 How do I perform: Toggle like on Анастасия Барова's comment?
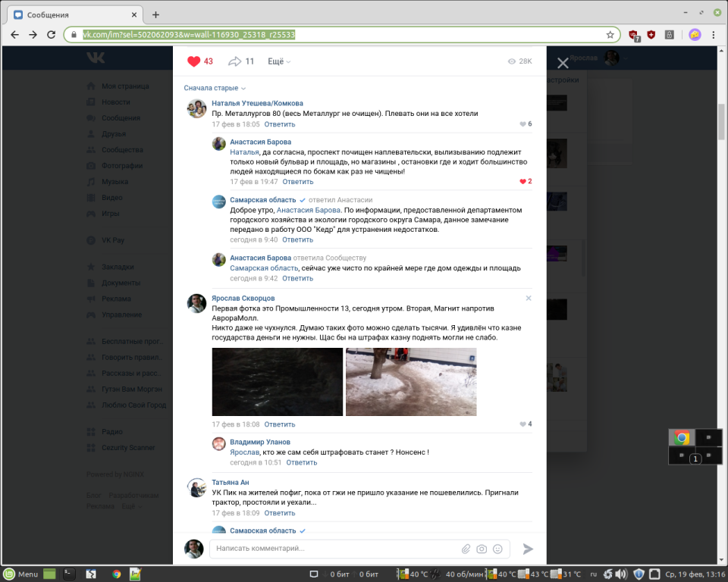click(x=522, y=182)
